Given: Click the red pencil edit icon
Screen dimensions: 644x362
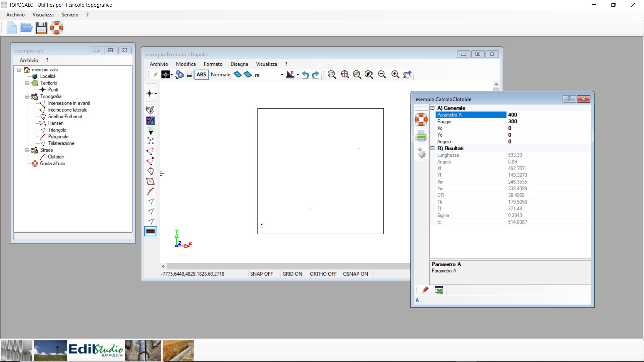Looking at the screenshot, I should click(x=425, y=290).
